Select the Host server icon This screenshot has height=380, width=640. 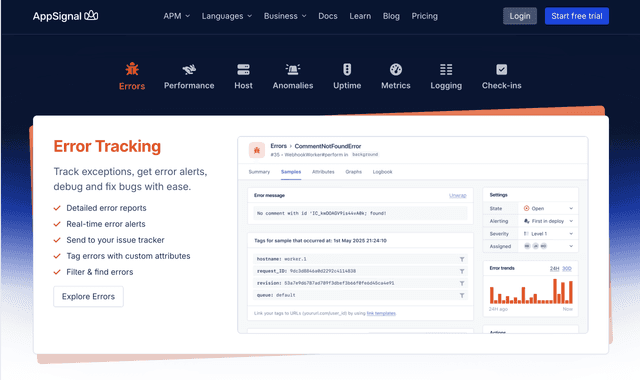[x=243, y=69]
